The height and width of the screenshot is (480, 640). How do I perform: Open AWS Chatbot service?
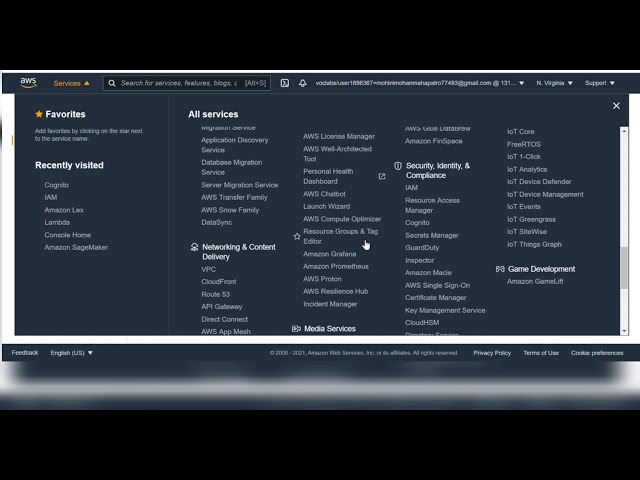tap(324, 194)
